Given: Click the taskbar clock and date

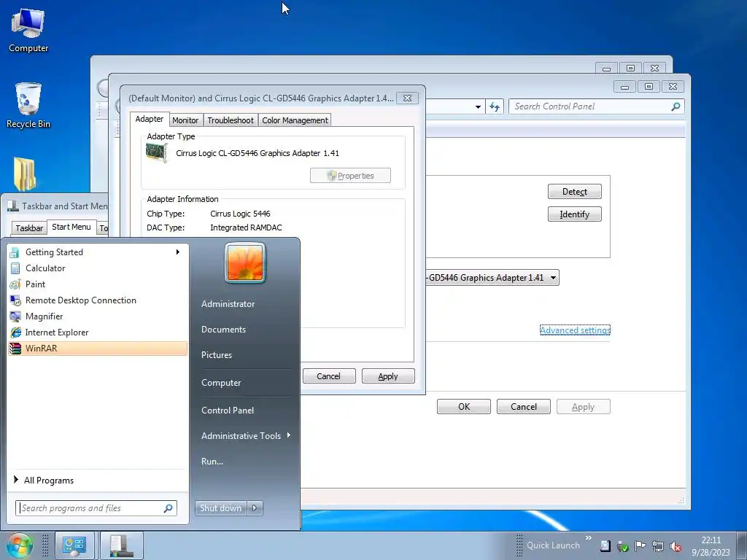Looking at the screenshot, I should click(x=711, y=546).
